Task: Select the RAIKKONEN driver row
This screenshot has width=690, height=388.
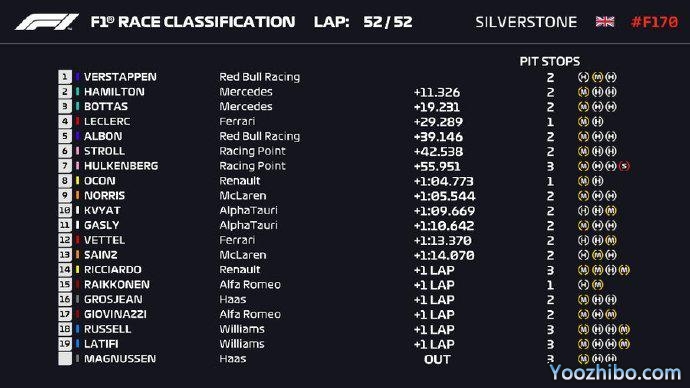Action: pyautogui.click(x=343, y=285)
